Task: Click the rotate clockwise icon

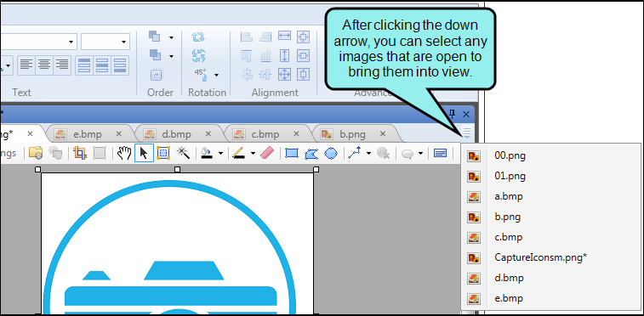Action: (x=198, y=37)
